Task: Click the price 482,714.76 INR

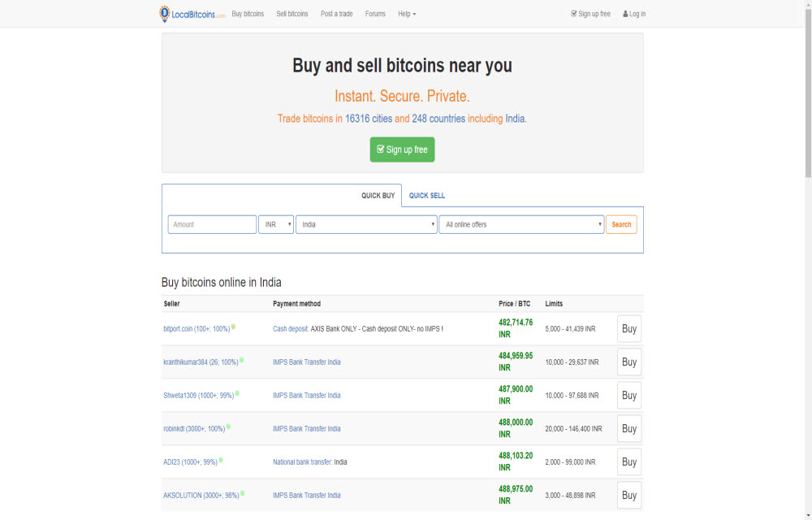Action: point(516,328)
